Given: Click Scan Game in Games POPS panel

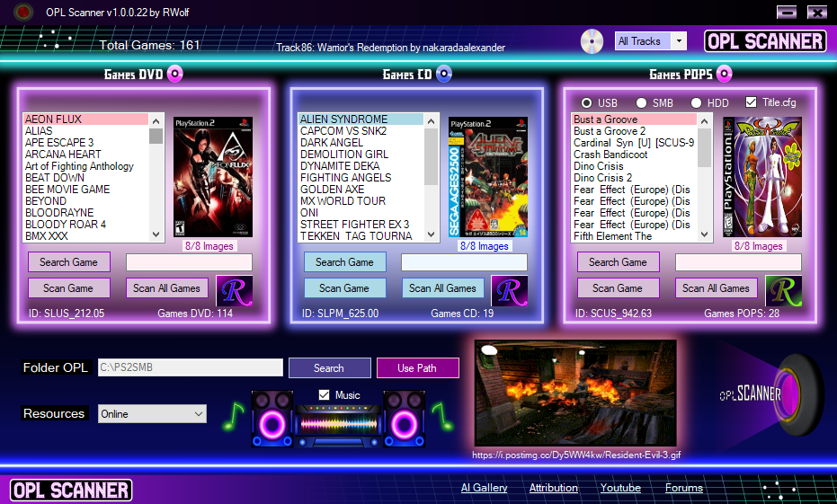Looking at the screenshot, I should tap(619, 288).
